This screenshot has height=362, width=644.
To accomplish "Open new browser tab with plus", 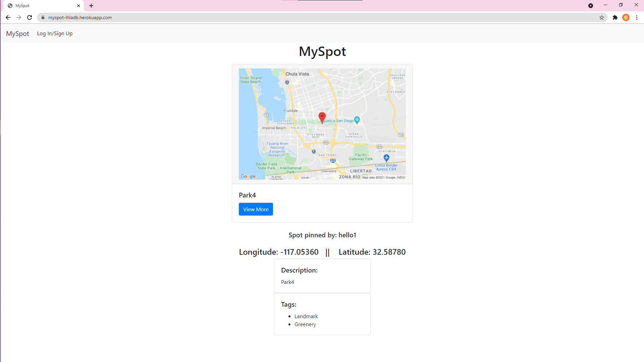I will pyautogui.click(x=91, y=6).
